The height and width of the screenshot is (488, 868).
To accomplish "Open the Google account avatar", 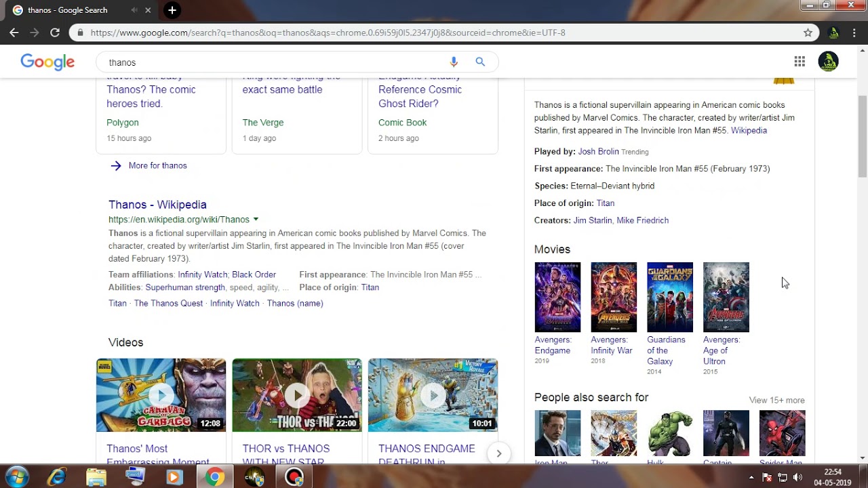I will (x=828, y=62).
